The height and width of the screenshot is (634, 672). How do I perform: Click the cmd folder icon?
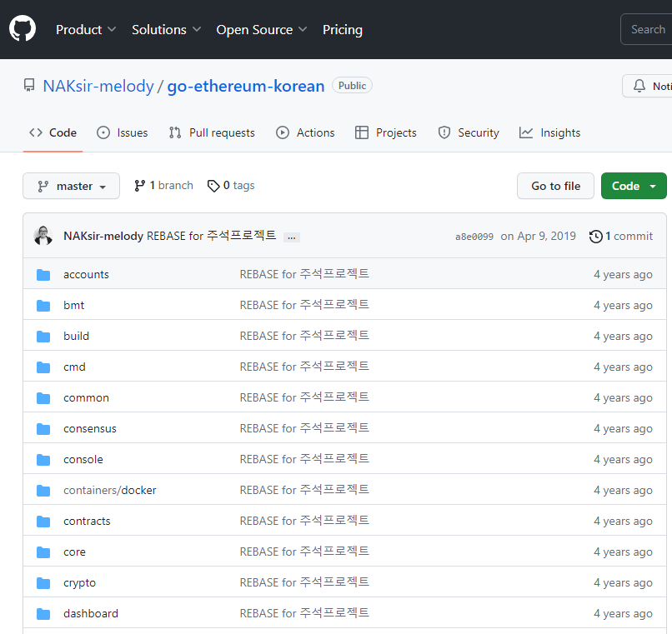click(43, 367)
